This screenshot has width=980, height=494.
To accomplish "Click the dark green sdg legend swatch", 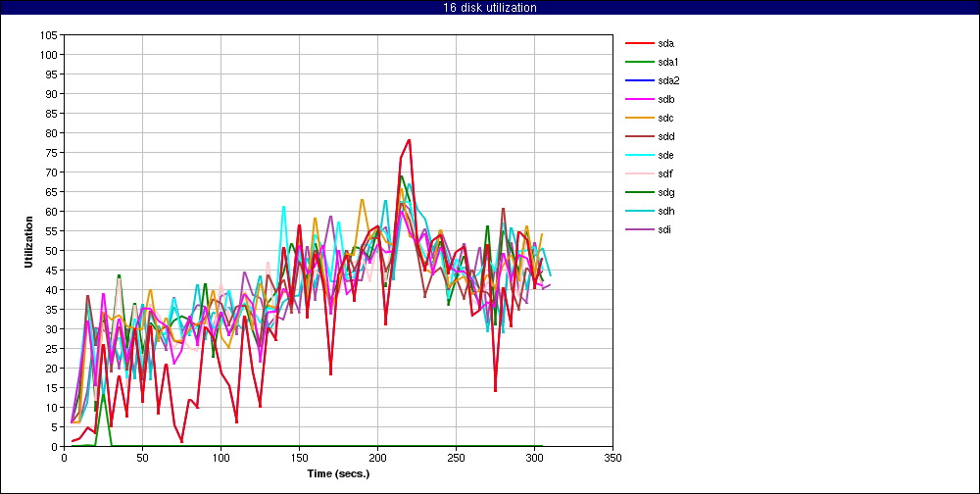I will tap(639, 192).
